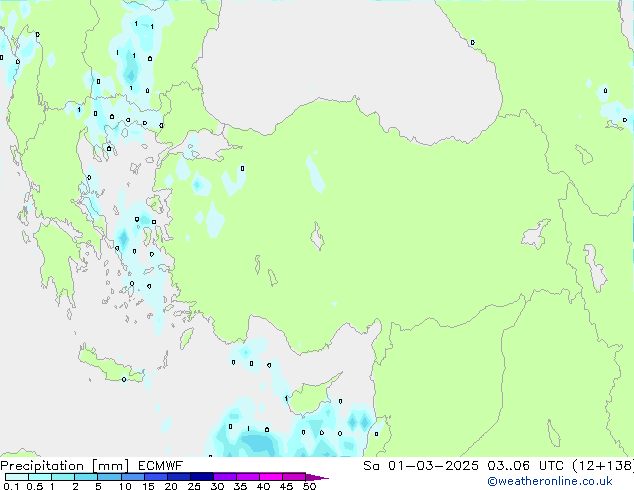The width and height of the screenshot is (634, 490).
Task: Click the 'ECMWF' model label
Action: [x=161, y=466]
